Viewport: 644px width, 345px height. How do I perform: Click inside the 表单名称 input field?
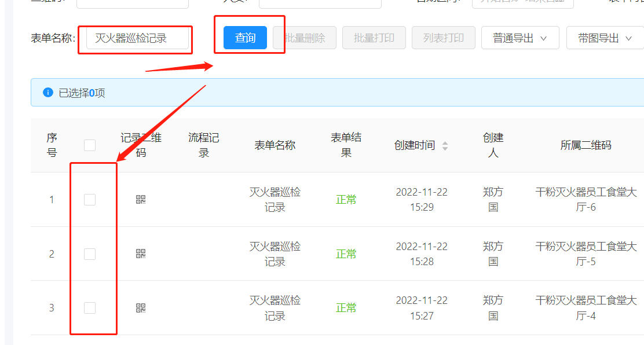tap(135, 39)
